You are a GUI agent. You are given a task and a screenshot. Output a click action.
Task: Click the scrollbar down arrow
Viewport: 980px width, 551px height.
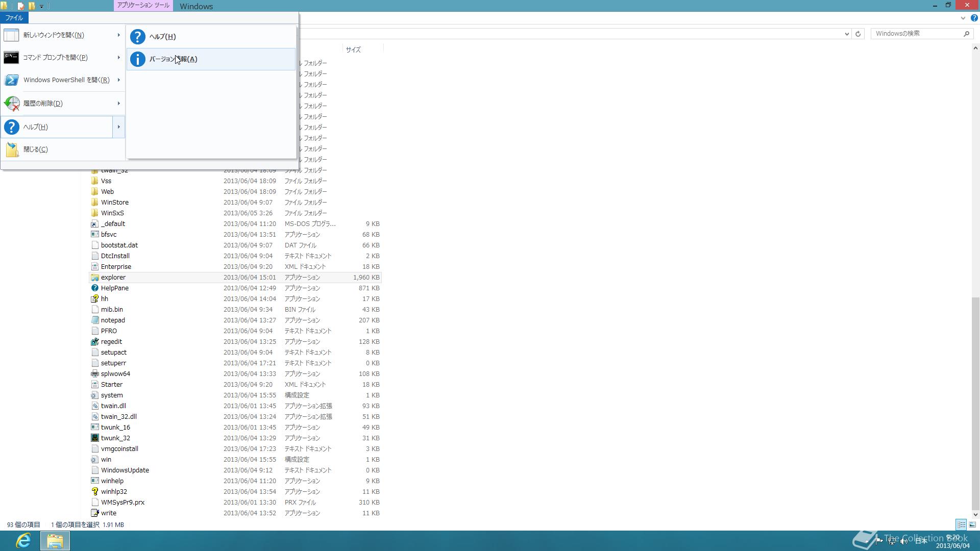coord(975,514)
